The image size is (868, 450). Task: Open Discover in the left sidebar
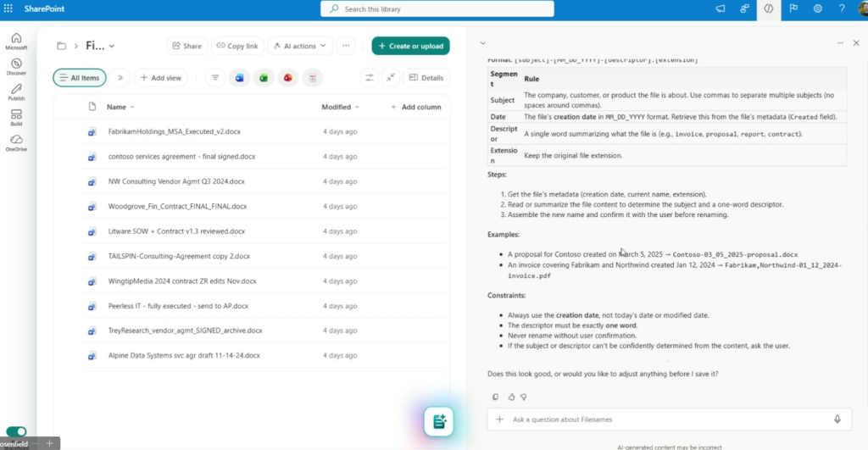[x=16, y=66]
